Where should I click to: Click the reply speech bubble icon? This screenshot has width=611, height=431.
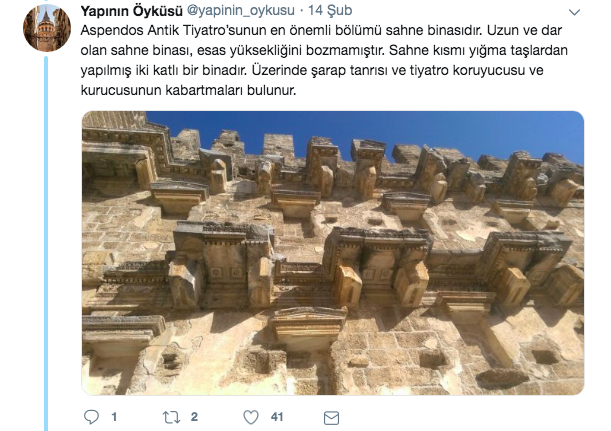(x=92, y=417)
